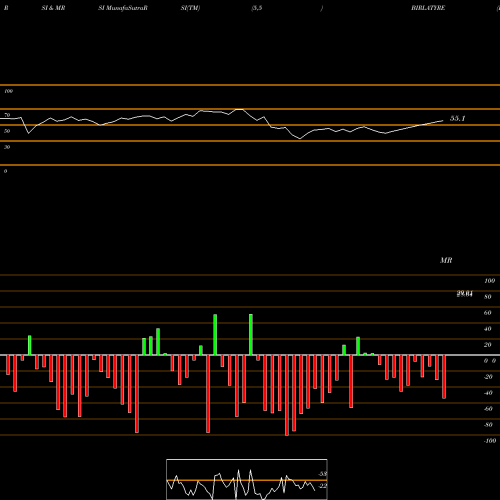Click the RSI current value 55.1

[x=457, y=118]
